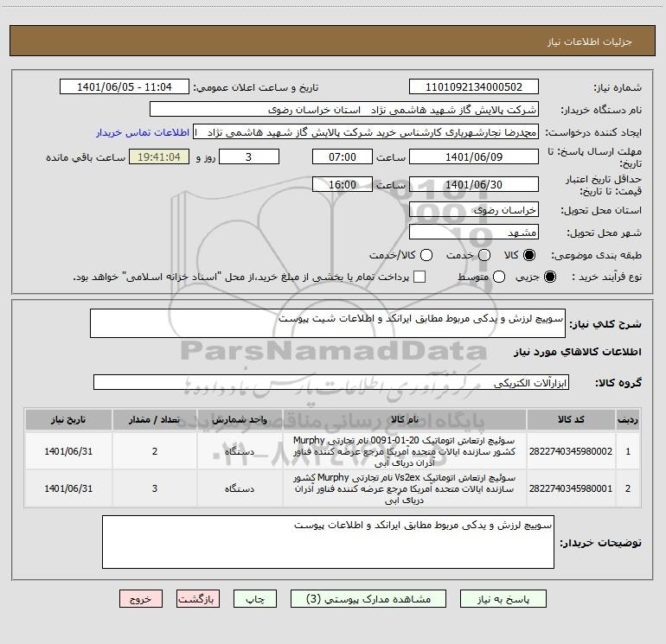Image resolution: width=666 pixels, height=644 pixels.
Task: Click the چاپ print button
Action: 255,599
